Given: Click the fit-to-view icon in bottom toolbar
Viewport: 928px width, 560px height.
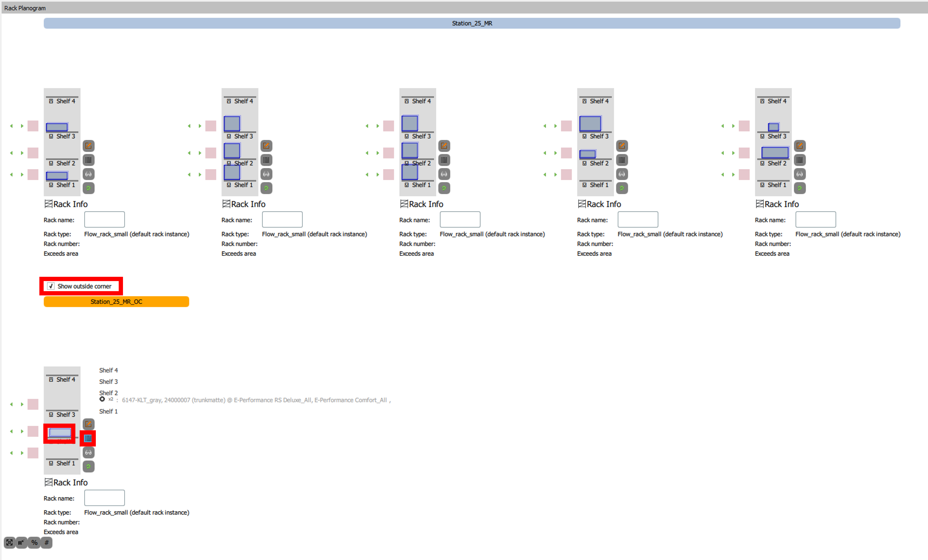Looking at the screenshot, I should pos(9,543).
